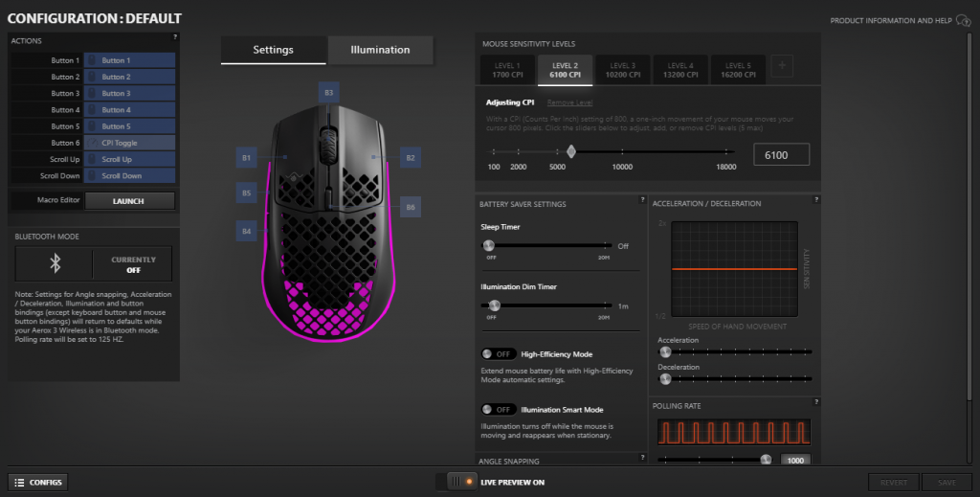The image size is (980, 497).
Task: Select Level 4 13200 CPI tab
Action: click(x=680, y=70)
